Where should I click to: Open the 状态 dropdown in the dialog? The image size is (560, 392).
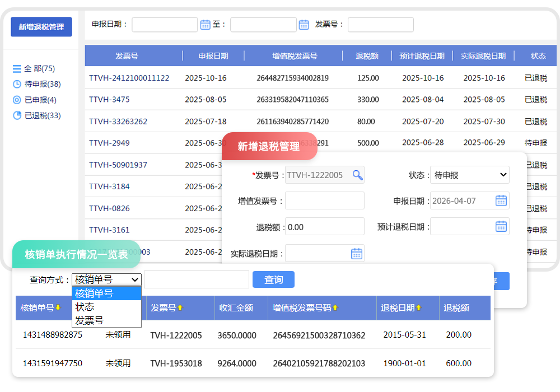click(x=470, y=175)
